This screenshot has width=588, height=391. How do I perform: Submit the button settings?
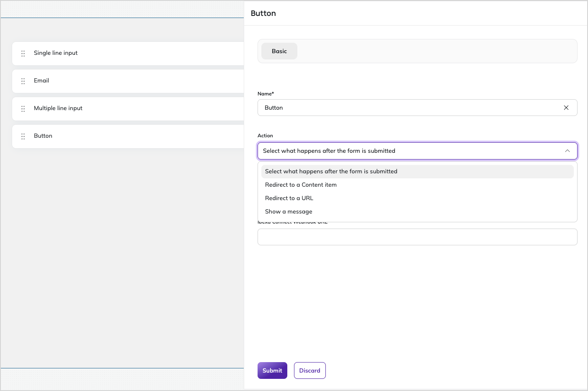[x=272, y=370]
